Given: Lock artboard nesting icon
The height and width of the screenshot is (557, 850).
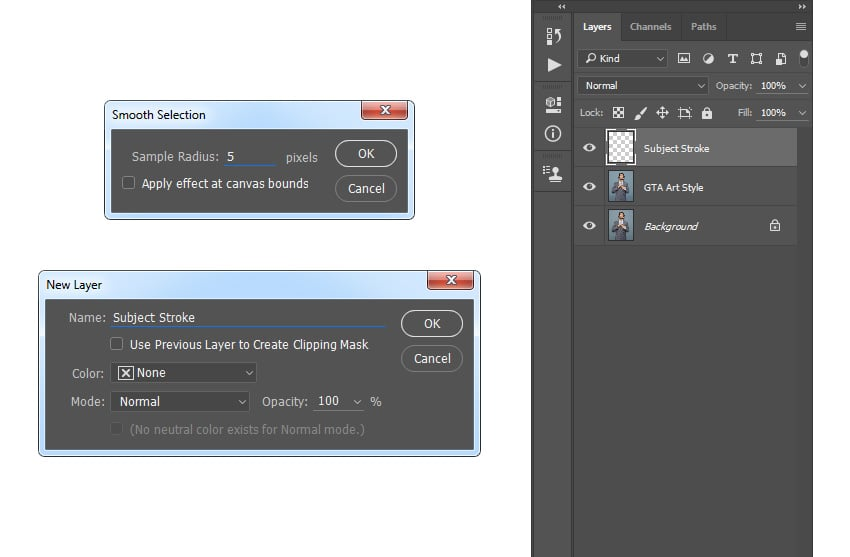Looking at the screenshot, I should (685, 113).
